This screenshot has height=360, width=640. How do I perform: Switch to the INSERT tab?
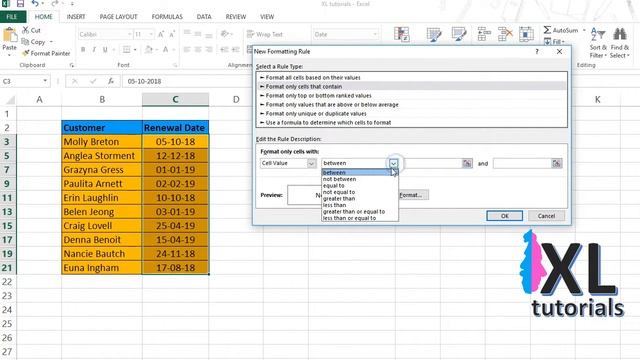(76, 17)
